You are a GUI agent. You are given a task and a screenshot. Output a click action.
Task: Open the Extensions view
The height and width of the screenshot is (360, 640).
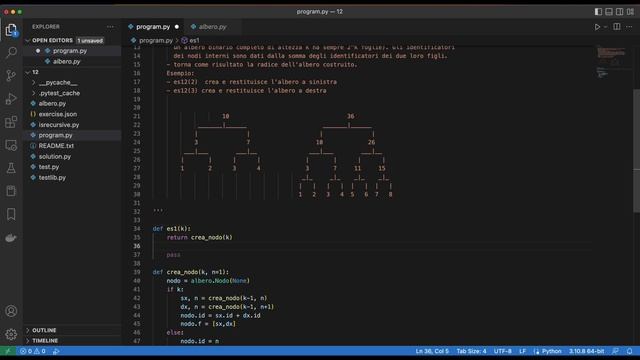tap(11, 122)
